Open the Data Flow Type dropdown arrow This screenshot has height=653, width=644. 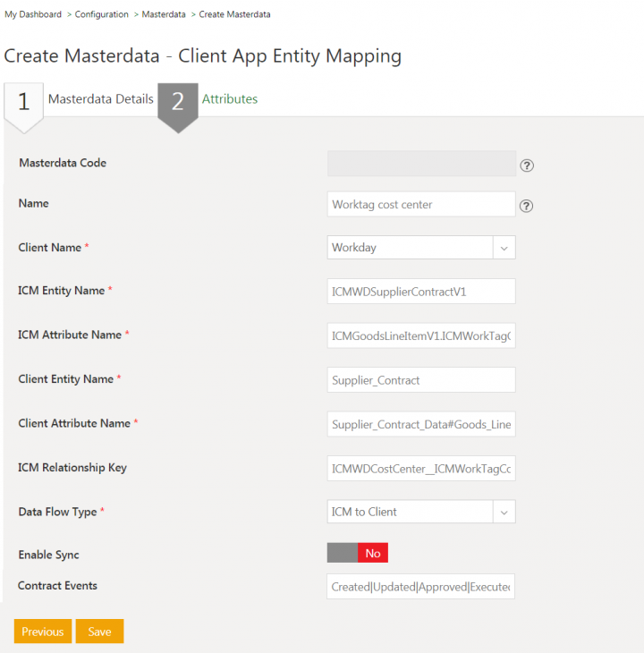coord(504,513)
